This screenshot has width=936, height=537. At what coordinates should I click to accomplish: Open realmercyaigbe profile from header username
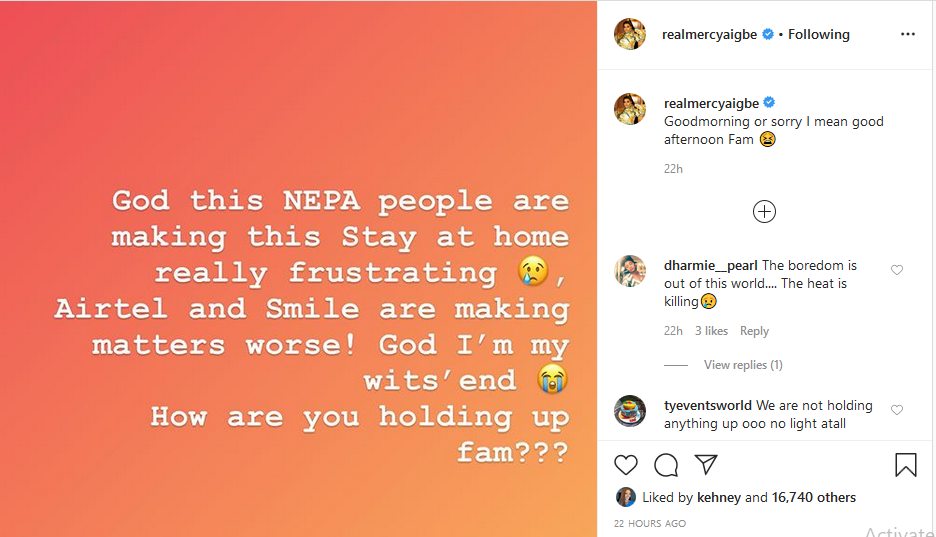coord(709,34)
